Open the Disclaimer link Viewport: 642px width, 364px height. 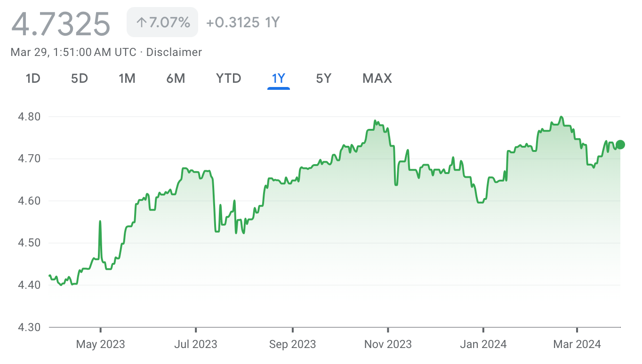click(x=174, y=52)
